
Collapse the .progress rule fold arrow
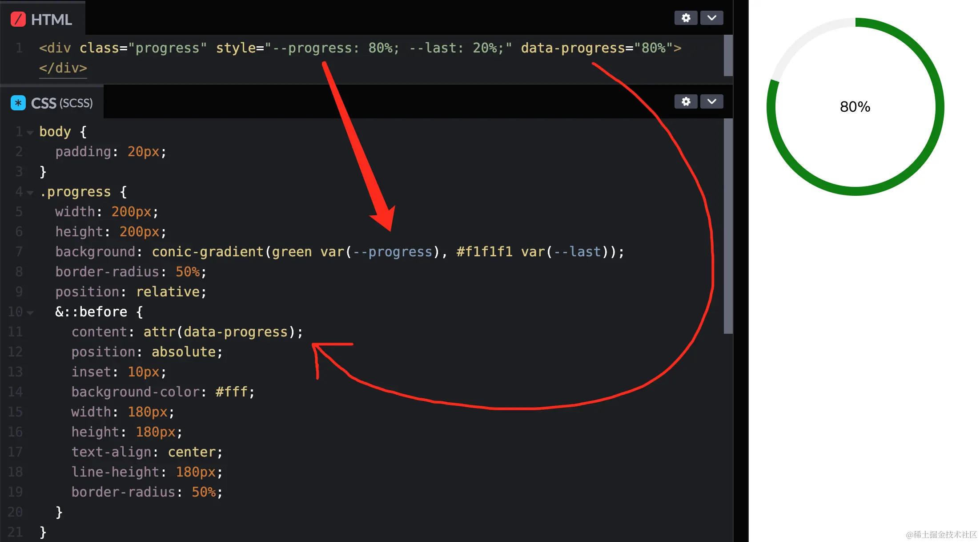pyautogui.click(x=30, y=193)
